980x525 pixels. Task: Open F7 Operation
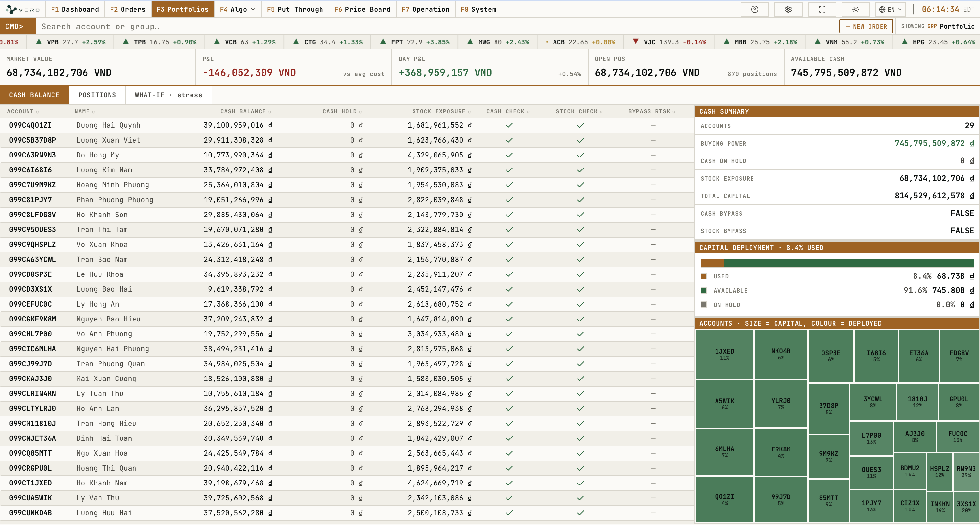coord(425,9)
